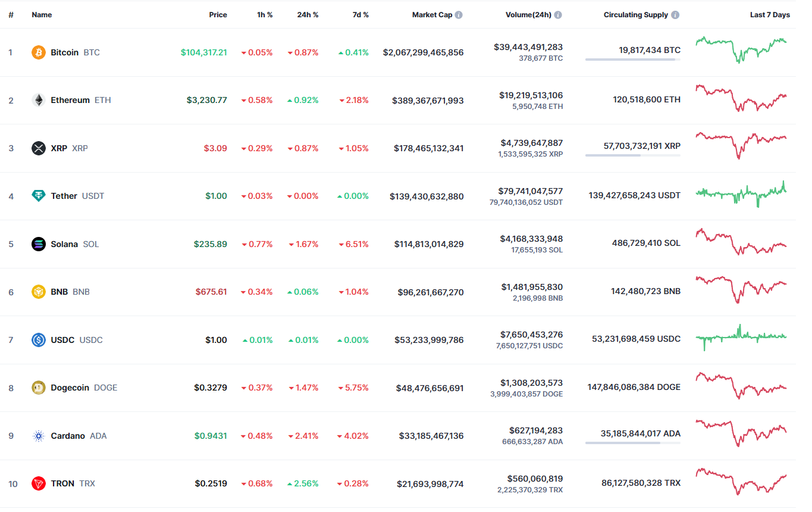
Task: Open USDC's last 7 days sparkline chart
Action: tap(741, 338)
